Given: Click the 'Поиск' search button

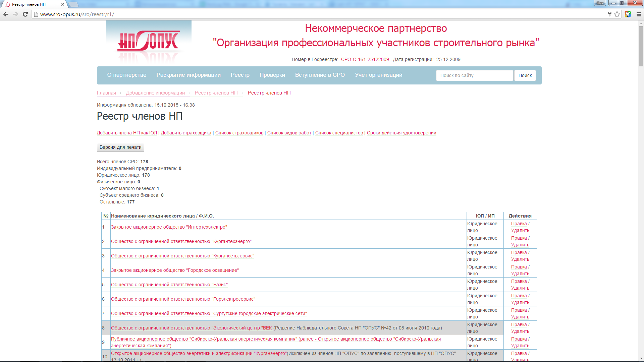Looking at the screenshot, I should pyautogui.click(x=525, y=75).
